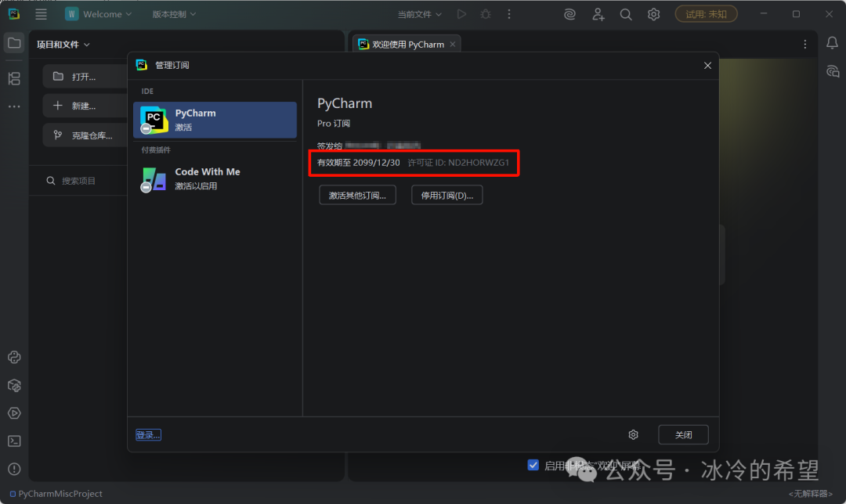Screen dimensions: 846x504
Task: Click the 克隆仓库... button
Action: coord(85,135)
